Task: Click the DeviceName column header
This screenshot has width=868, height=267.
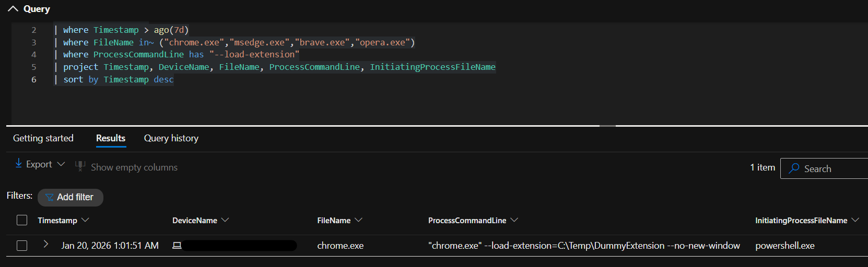Action: pos(195,221)
